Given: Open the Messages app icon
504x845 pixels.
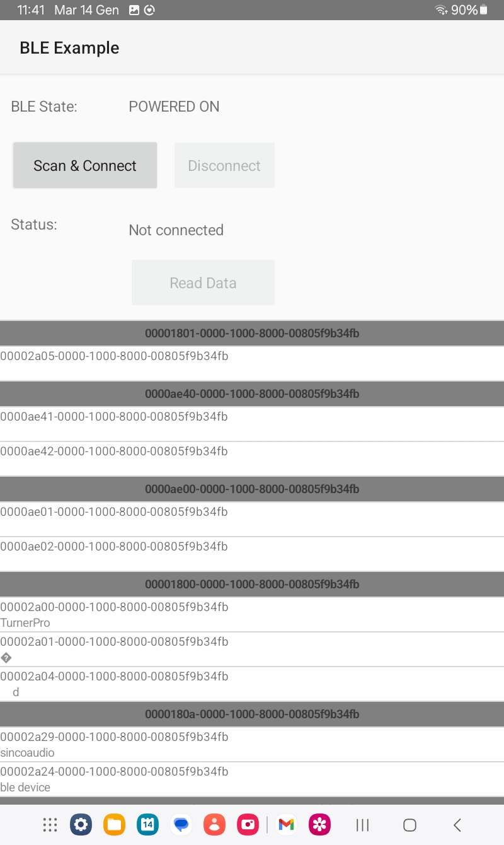Looking at the screenshot, I should [181, 824].
